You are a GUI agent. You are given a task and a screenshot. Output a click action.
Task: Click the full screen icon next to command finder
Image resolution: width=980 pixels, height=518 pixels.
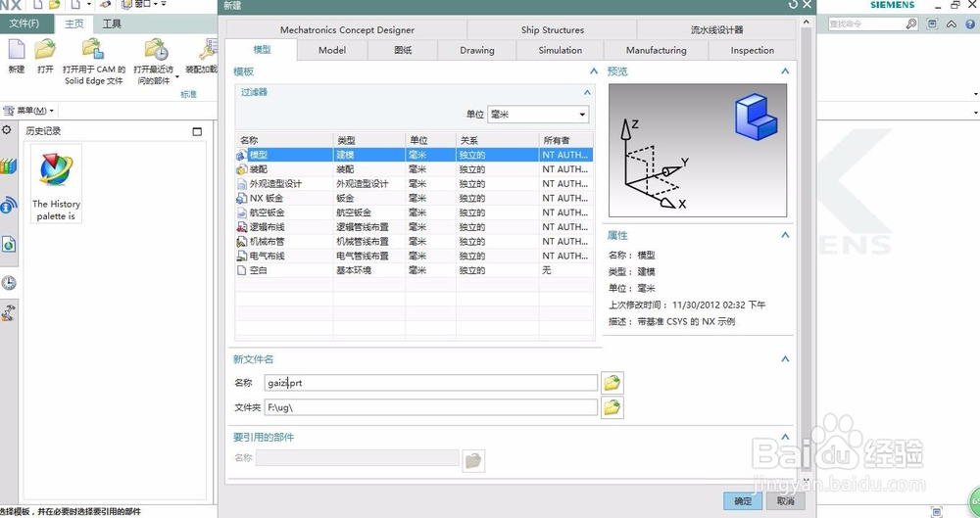(932, 24)
